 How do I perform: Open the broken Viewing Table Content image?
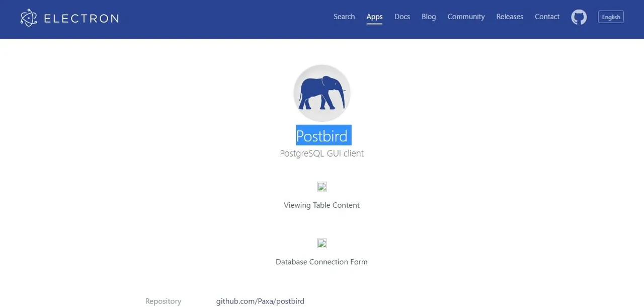click(322, 187)
